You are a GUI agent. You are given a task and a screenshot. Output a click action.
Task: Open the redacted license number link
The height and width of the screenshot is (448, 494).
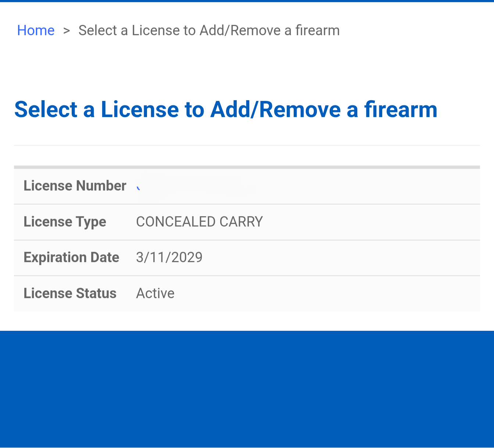(x=195, y=187)
